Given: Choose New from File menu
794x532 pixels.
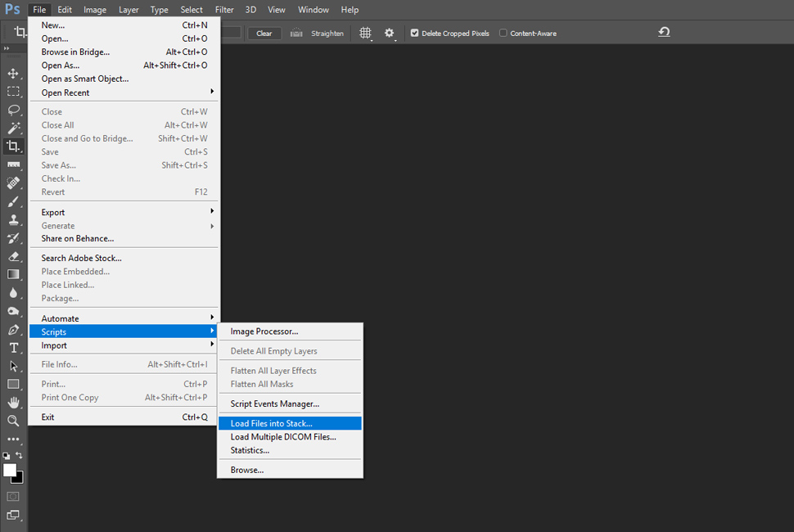Looking at the screenshot, I should click(x=124, y=25).
